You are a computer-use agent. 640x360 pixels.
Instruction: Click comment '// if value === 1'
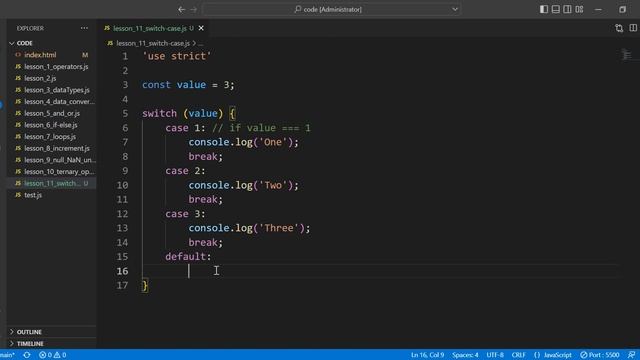[261, 128]
